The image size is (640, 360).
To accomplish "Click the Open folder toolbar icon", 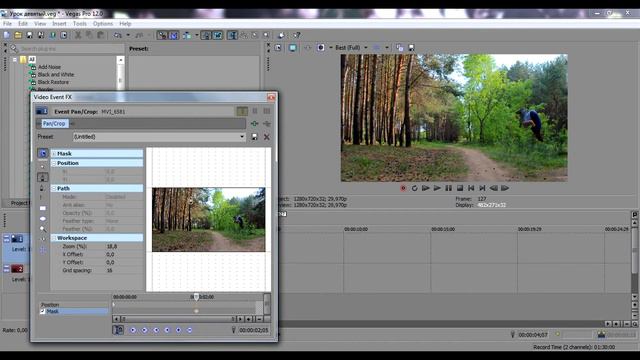I will click(x=18, y=36).
